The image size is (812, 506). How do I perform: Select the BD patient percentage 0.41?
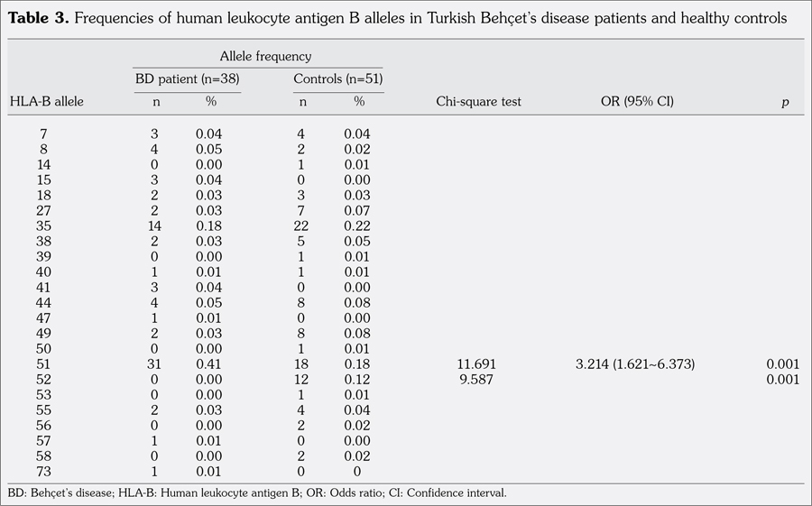tap(210, 364)
